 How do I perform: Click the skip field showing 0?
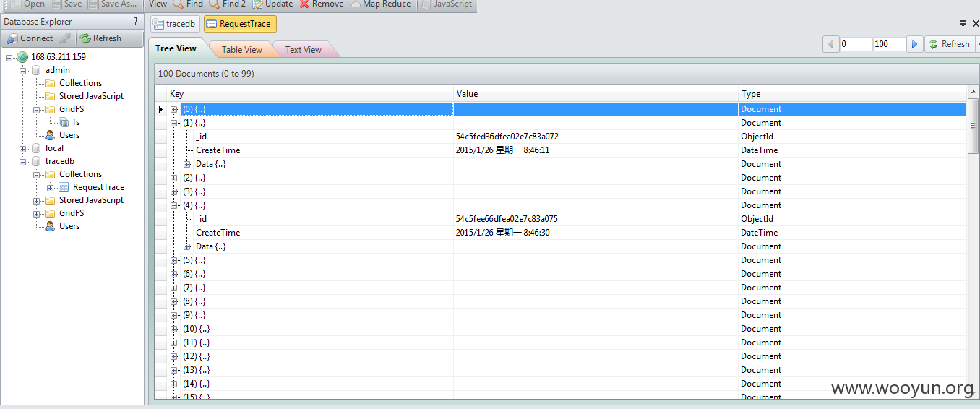click(856, 44)
